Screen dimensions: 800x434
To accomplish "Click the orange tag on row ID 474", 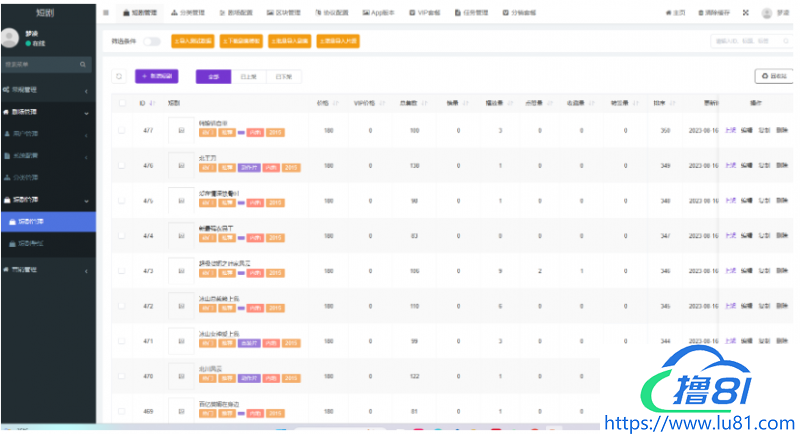I will point(206,240).
